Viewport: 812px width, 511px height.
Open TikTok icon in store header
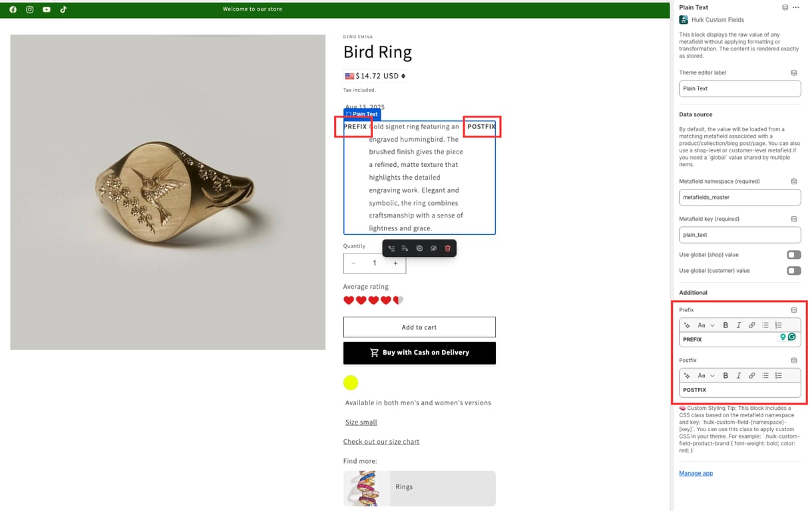point(63,9)
